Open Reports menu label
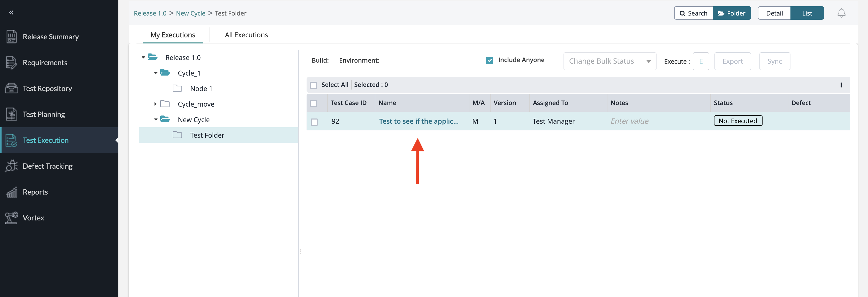Screen dimensions: 868x297 [35, 192]
